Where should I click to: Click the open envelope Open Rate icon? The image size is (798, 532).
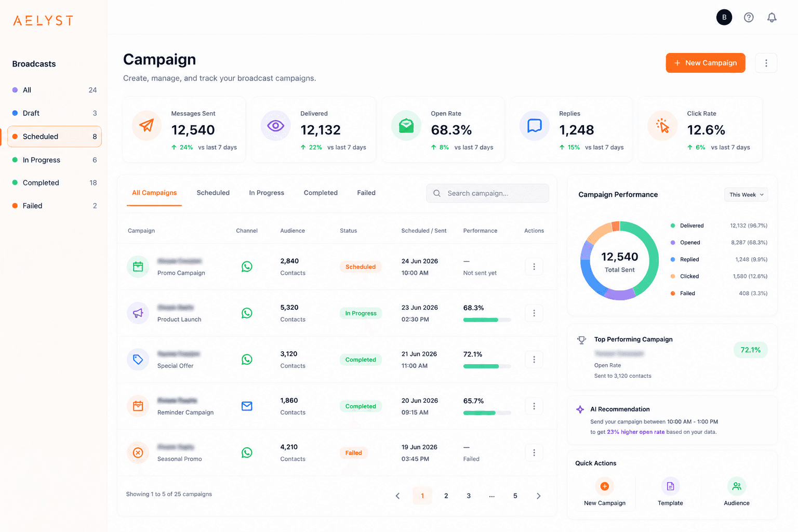click(x=406, y=126)
